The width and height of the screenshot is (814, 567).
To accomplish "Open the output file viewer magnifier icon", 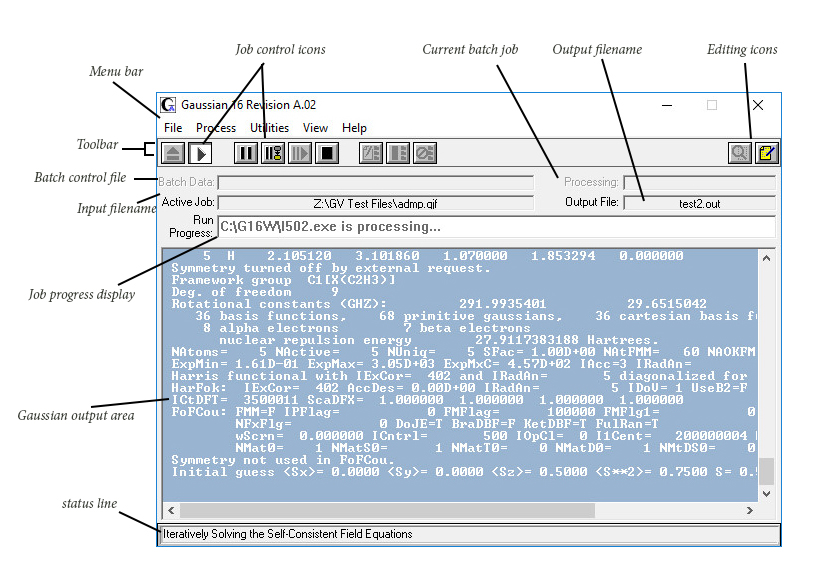I will (x=740, y=153).
